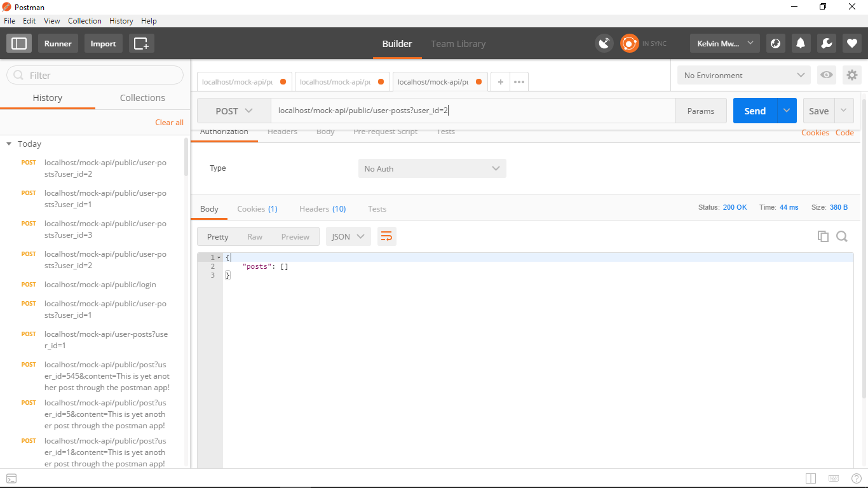
Task: Copy response body with the copy icon
Action: coord(823,236)
